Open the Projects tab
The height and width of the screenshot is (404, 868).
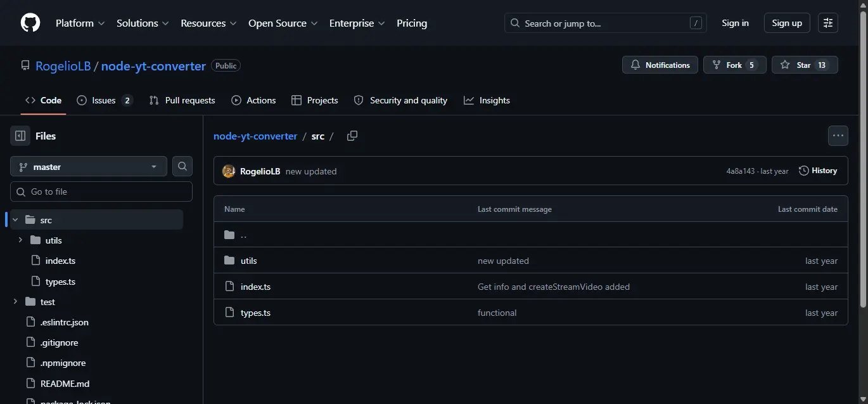point(315,100)
